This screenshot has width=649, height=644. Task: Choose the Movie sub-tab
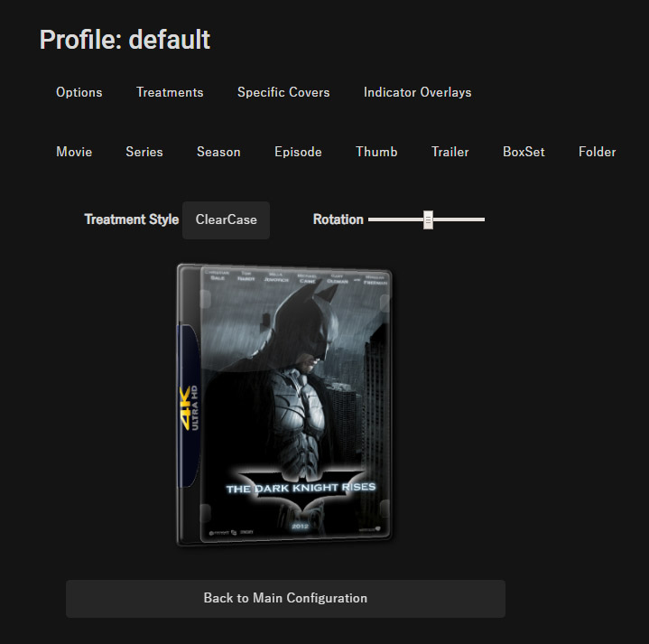[74, 152]
